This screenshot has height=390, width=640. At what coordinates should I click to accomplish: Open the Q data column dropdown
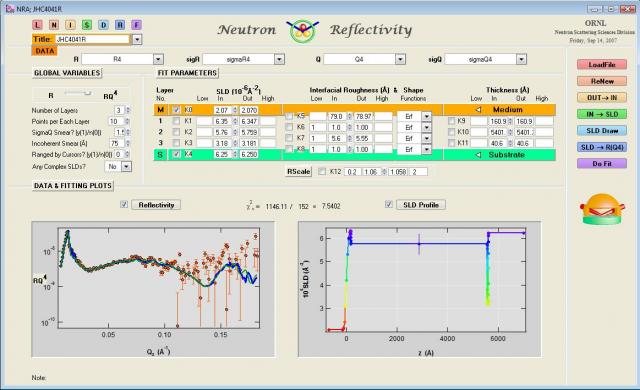tap(400, 59)
